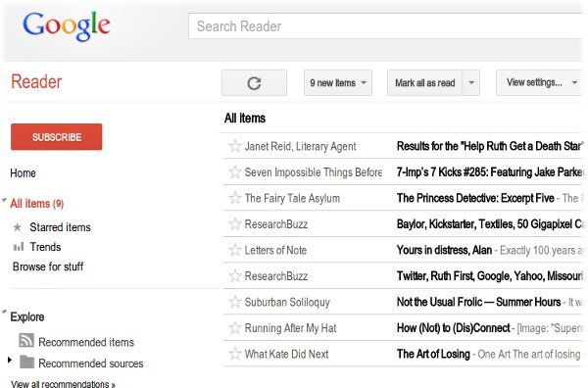Screen dimensions: 588x388
Task: Click source name Running After My Hat
Action: (291, 327)
